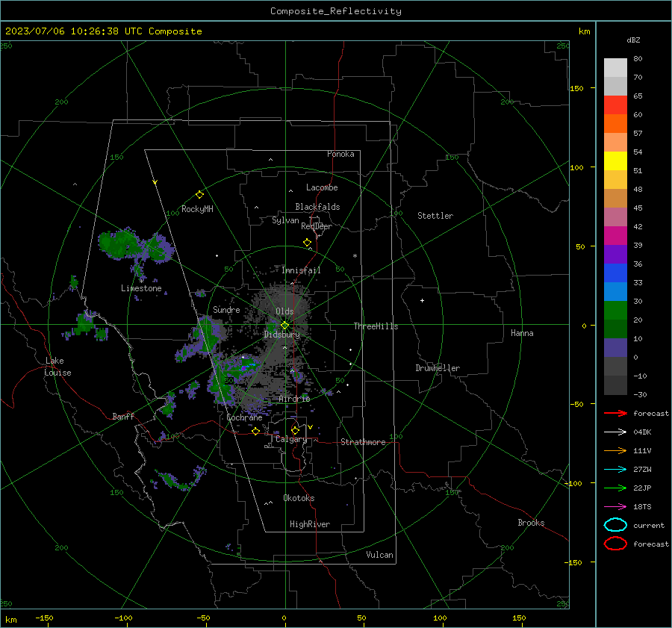Click the yellow diamond marker above Calgary
The image size is (672, 628).
click(295, 430)
